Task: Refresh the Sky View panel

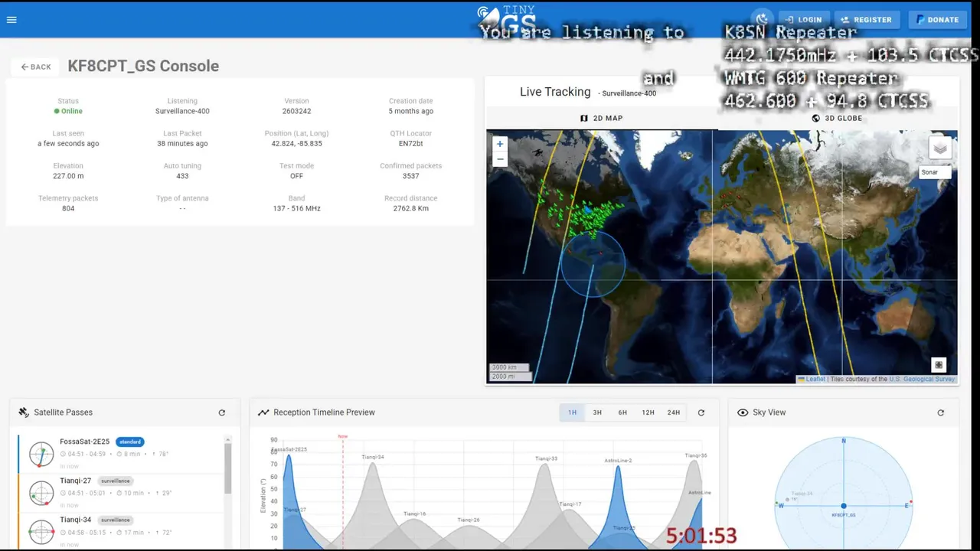Action: point(940,412)
